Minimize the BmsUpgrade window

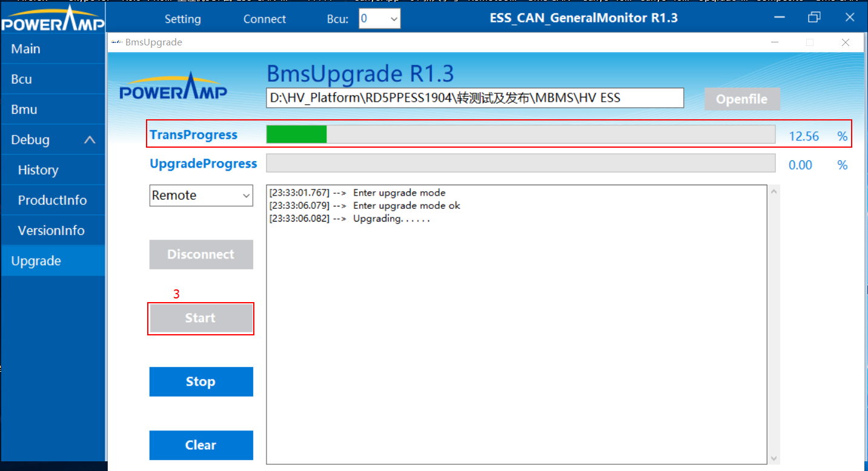tap(775, 42)
